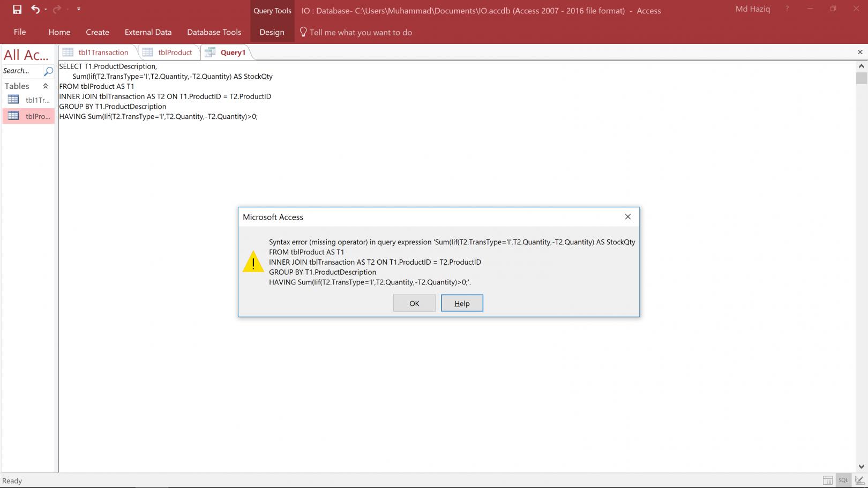Place cursor in SELECT T1.ProductDescription line
Image resolution: width=868 pixels, height=488 pixels.
(108, 66)
